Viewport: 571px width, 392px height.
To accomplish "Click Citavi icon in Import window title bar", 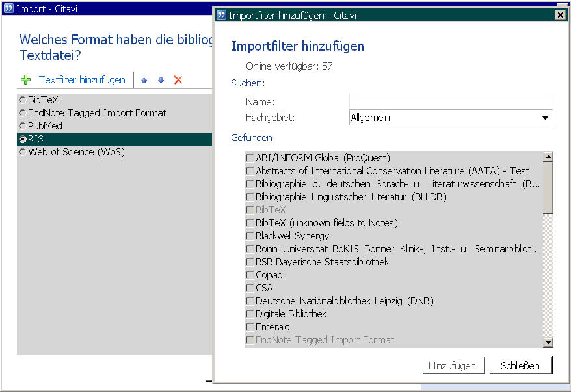I will click(x=8, y=8).
